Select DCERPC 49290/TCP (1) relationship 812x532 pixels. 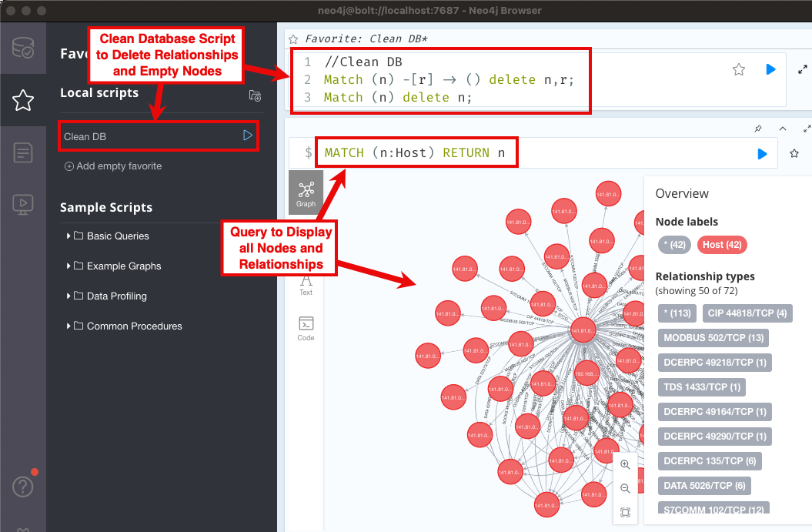tap(715, 437)
